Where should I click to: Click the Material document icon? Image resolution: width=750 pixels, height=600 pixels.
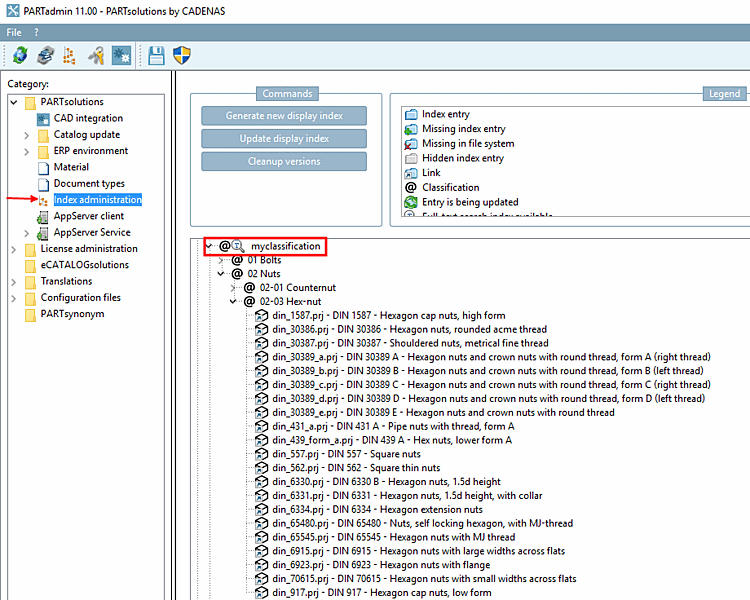click(x=44, y=167)
